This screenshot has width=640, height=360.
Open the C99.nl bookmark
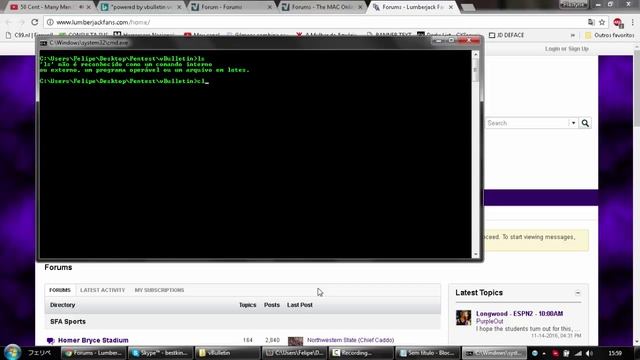[29, 36]
